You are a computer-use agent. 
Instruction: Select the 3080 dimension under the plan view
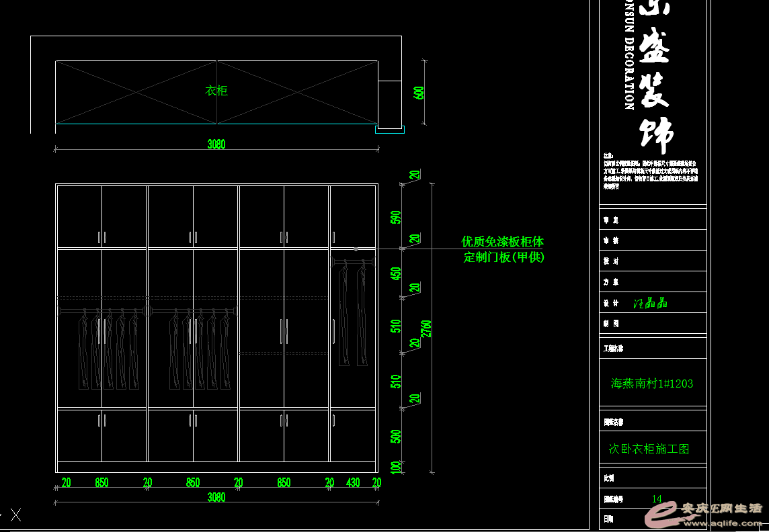(216, 144)
